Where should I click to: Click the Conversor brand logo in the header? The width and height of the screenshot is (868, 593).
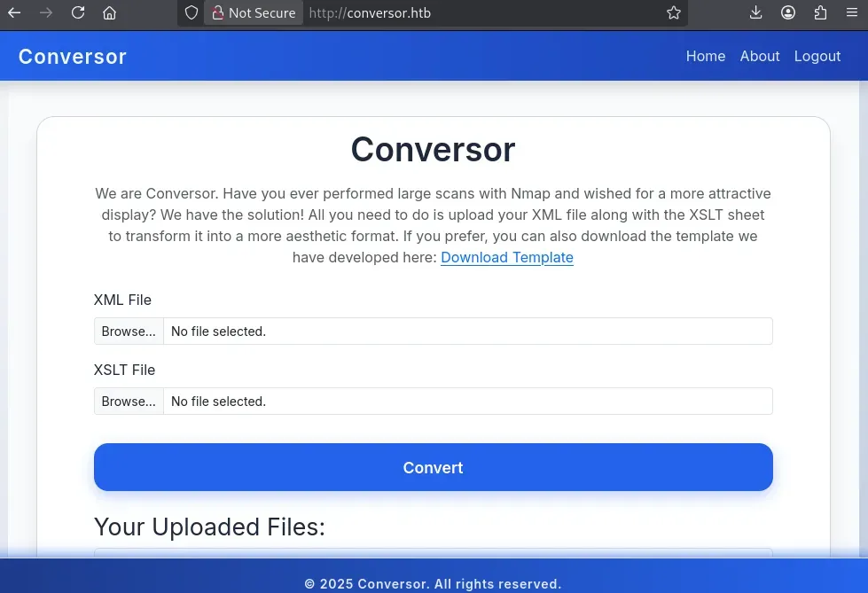[x=73, y=57]
